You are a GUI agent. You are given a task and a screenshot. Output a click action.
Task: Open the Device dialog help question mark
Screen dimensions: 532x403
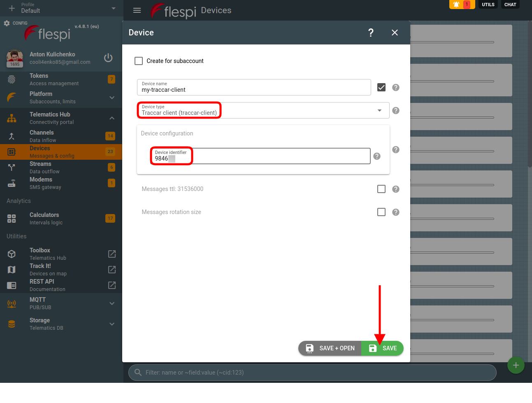tap(371, 33)
